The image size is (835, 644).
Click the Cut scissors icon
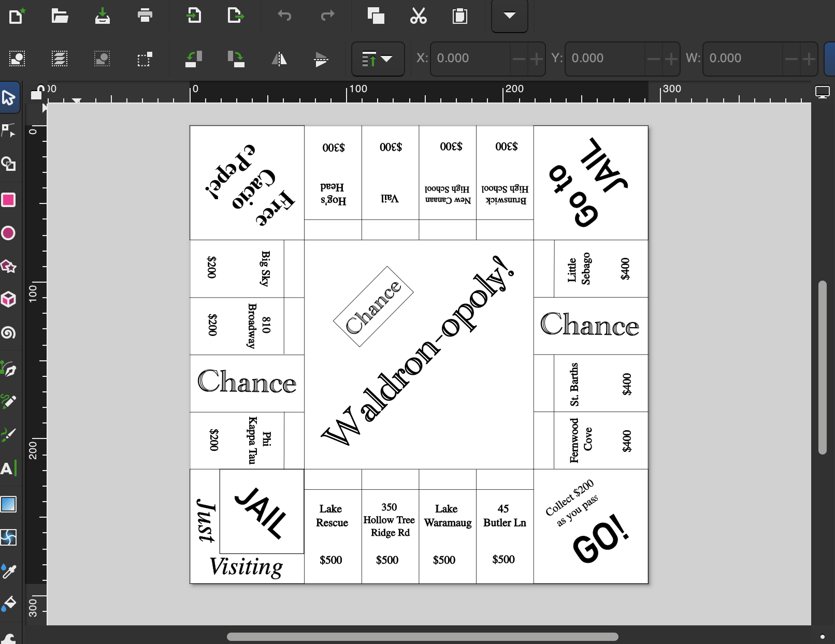pyautogui.click(x=418, y=16)
